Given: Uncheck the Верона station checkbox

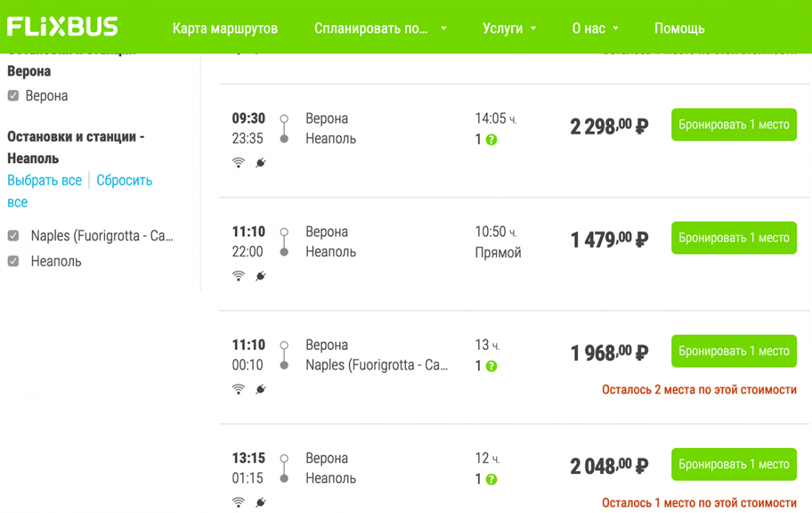Looking at the screenshot, I should [13, 96].
